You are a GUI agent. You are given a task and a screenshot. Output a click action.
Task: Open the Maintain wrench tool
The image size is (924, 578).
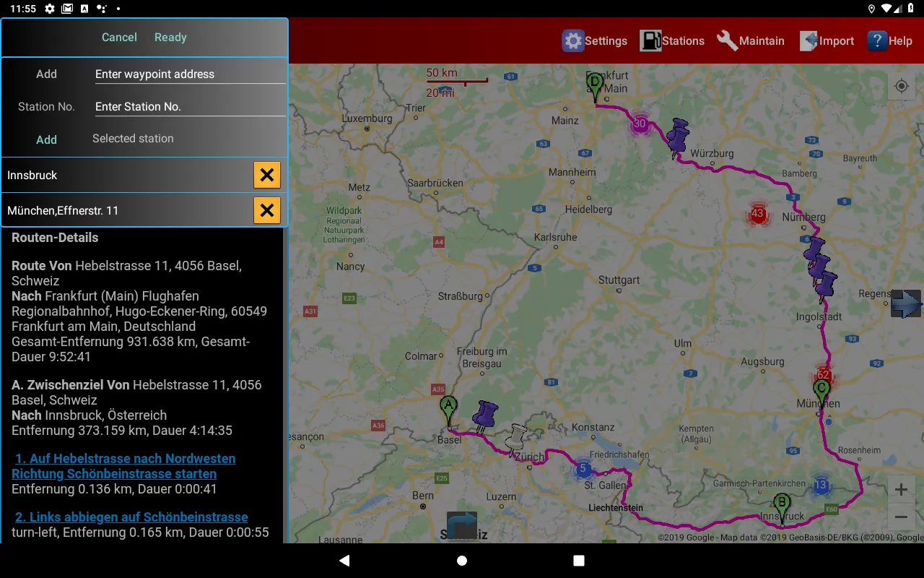pyautogui.click(x=728, y=41)
